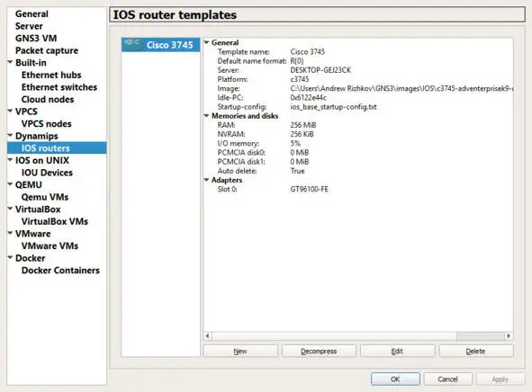Click the left arrow of horizontal scrollbar
The image size is (532, 392).
(x=208, y=335)
